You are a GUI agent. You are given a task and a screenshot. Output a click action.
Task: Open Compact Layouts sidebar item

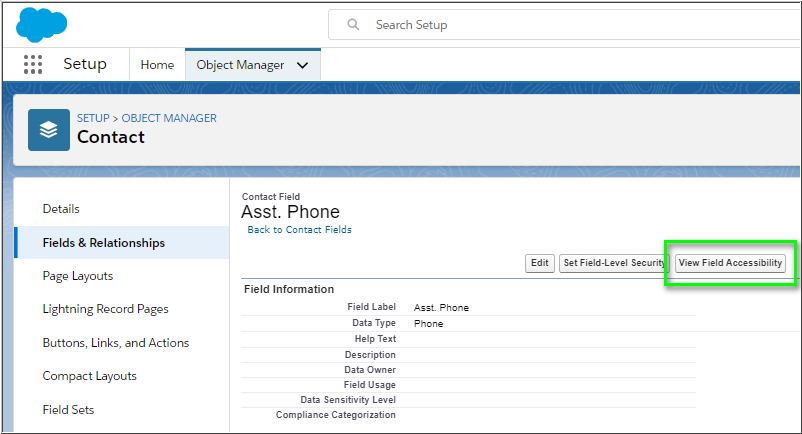click(x=90, y=376)
